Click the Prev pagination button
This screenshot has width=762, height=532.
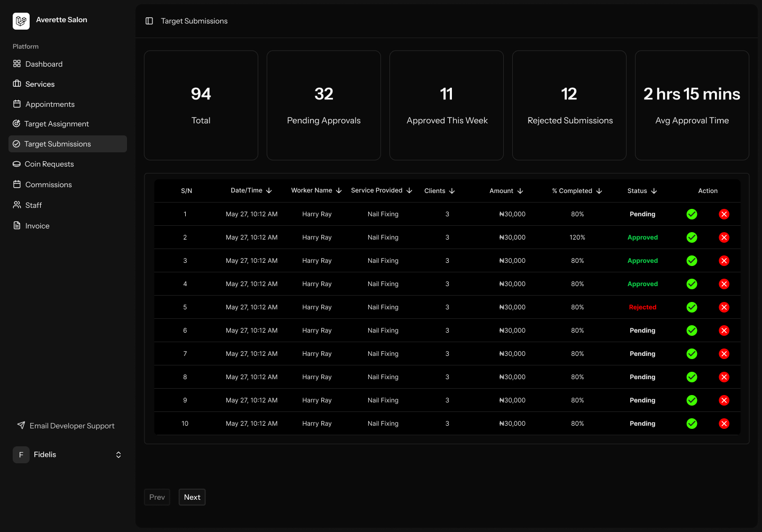[x=157, y=497]
